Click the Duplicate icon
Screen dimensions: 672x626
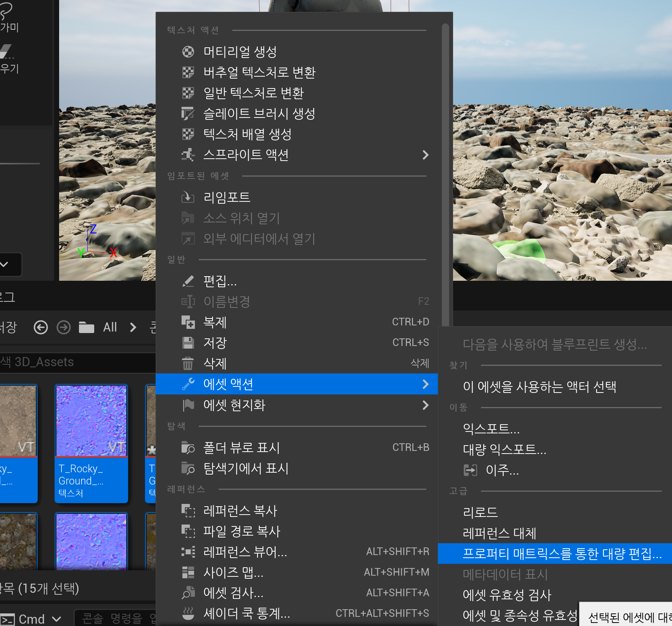[x=188, y=322]
